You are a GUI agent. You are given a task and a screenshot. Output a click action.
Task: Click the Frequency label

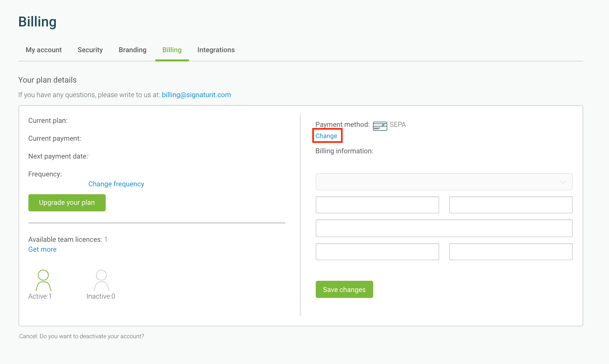click(x=45, y=174)
